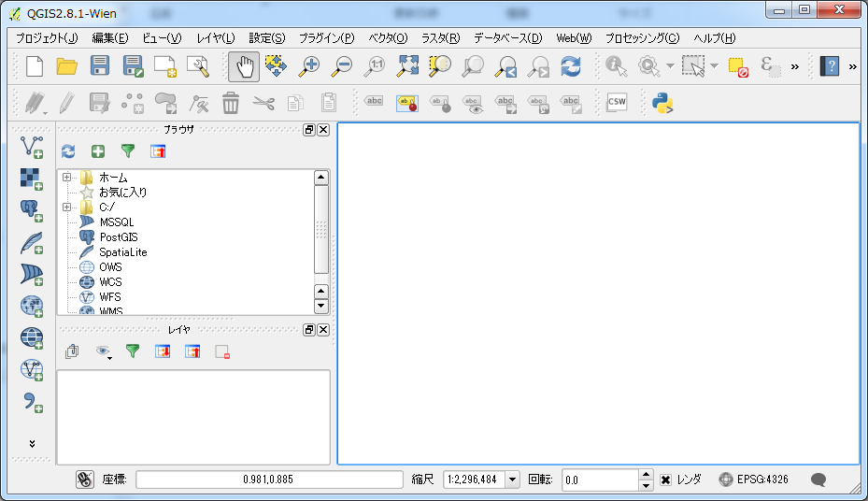Image resolution: width=868 pixels, height=501 pixels.
Task: Open the ベクタ(O) menu
Action: pyautogui.click(x=388, y=38)
